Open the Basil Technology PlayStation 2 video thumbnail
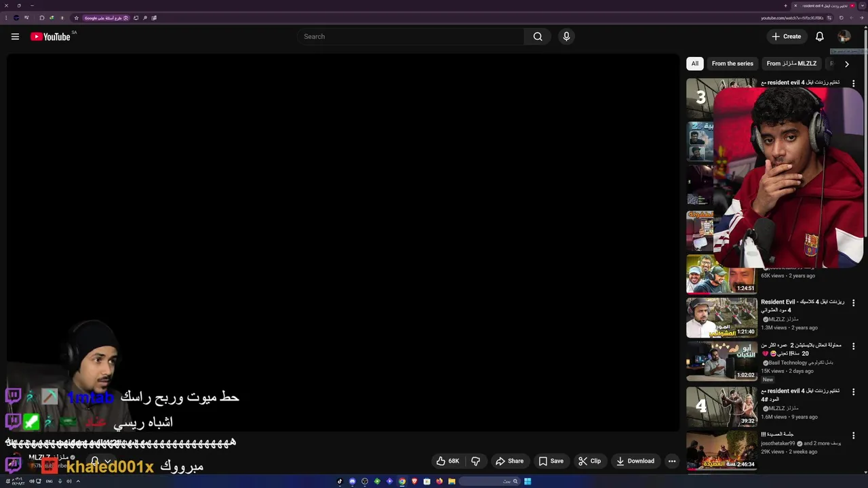The width and height of the screenshot is (868, 488). pos(722,361)
